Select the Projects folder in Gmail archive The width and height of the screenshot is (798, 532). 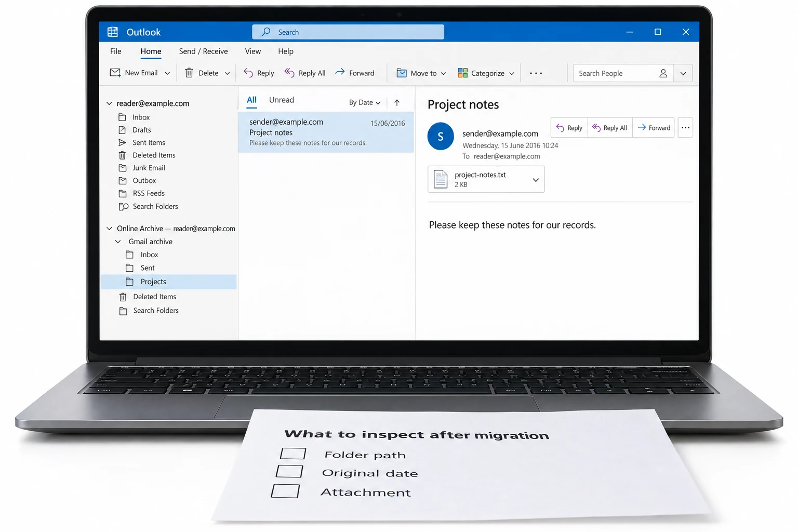[x=169, y=282]
